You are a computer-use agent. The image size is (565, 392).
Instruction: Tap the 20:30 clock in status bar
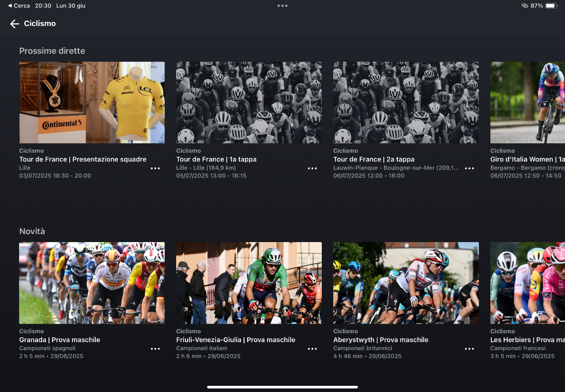(43, 6)
